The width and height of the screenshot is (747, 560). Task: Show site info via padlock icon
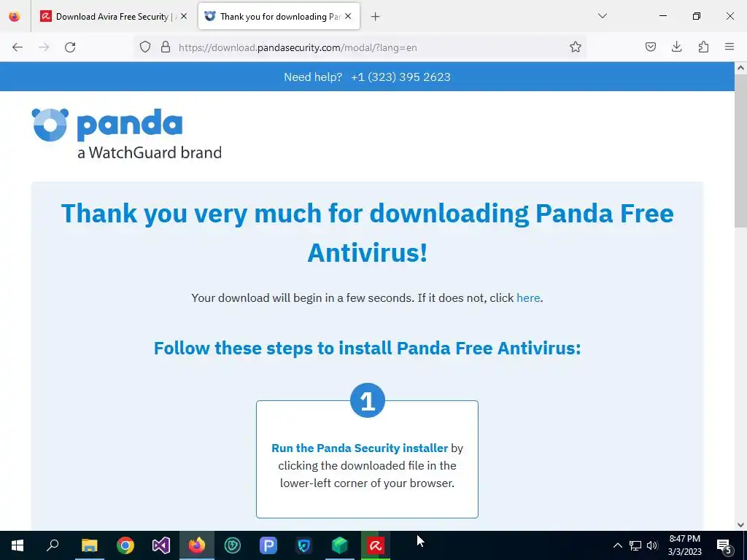pos(166,47)
